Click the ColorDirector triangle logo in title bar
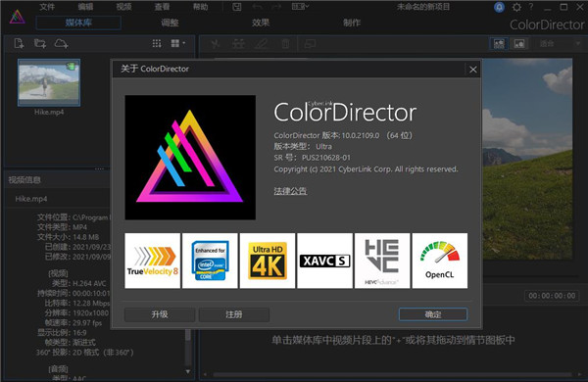 pos(18,17)
